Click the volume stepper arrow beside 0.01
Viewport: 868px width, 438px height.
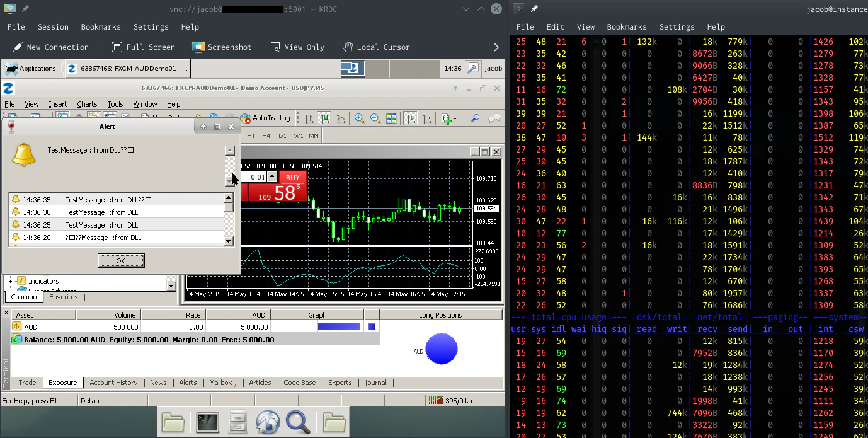point(271,177)
